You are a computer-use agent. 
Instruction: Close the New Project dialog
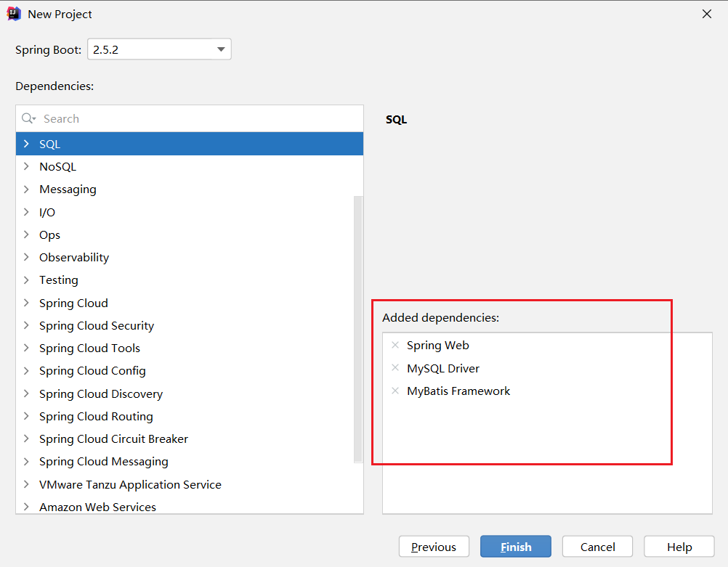[707, 14]
